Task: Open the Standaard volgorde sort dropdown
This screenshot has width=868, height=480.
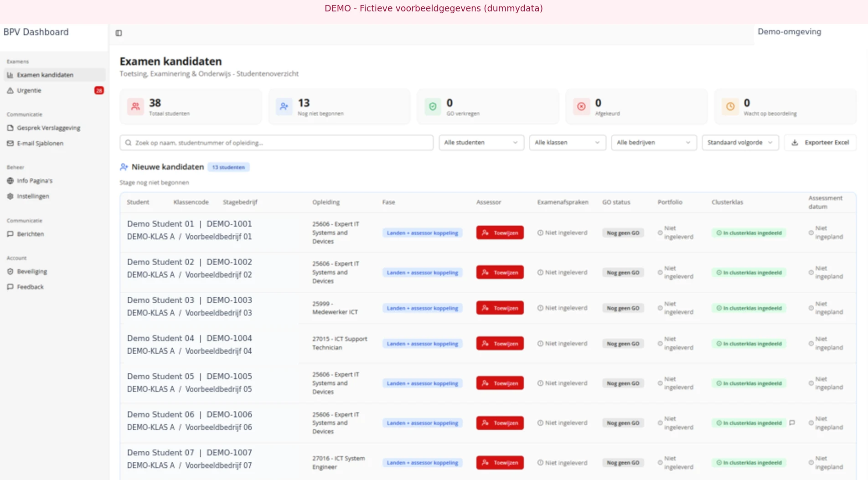Action: 740,143
